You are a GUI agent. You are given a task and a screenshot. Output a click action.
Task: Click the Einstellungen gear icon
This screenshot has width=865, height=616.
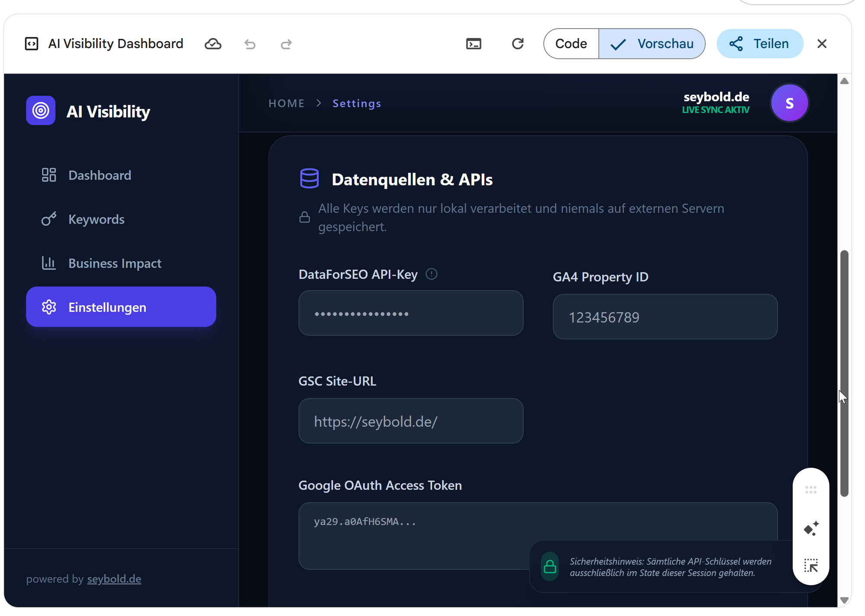49,307
